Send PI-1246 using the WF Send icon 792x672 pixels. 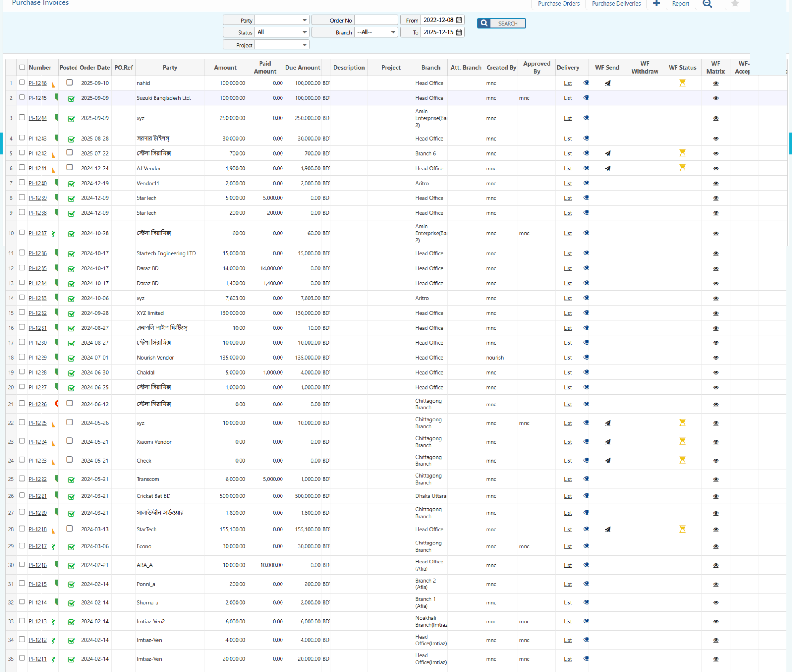pos(607,83)
